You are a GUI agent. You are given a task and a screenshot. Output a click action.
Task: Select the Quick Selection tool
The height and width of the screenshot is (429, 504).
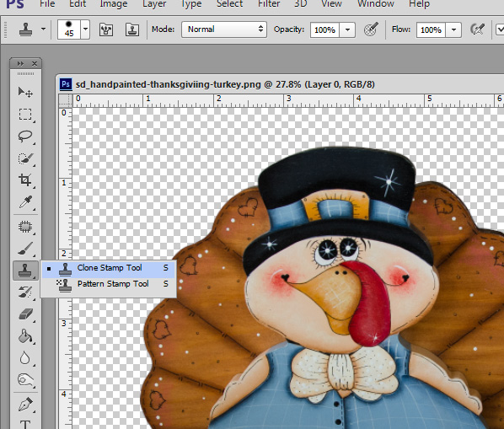[x=25, y=158]
